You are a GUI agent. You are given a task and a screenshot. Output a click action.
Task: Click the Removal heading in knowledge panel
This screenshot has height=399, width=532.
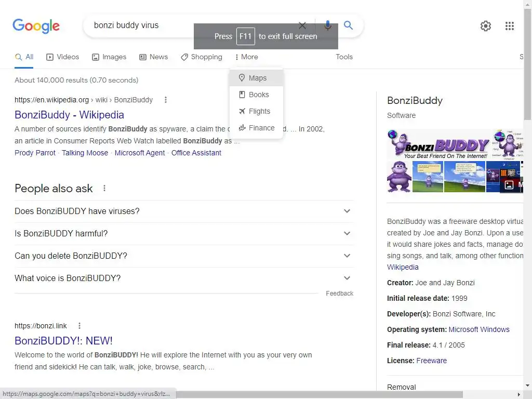tap(402, 387)
